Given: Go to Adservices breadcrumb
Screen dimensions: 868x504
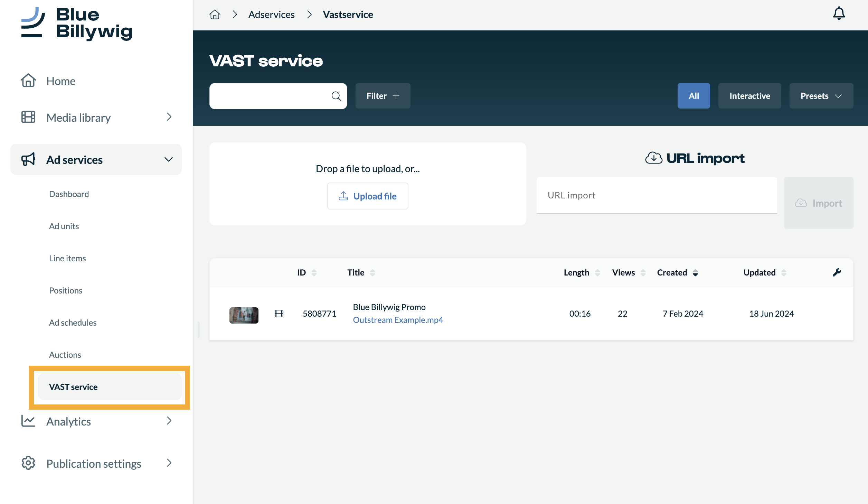Looking at the screenshot, I should point(271,15).
